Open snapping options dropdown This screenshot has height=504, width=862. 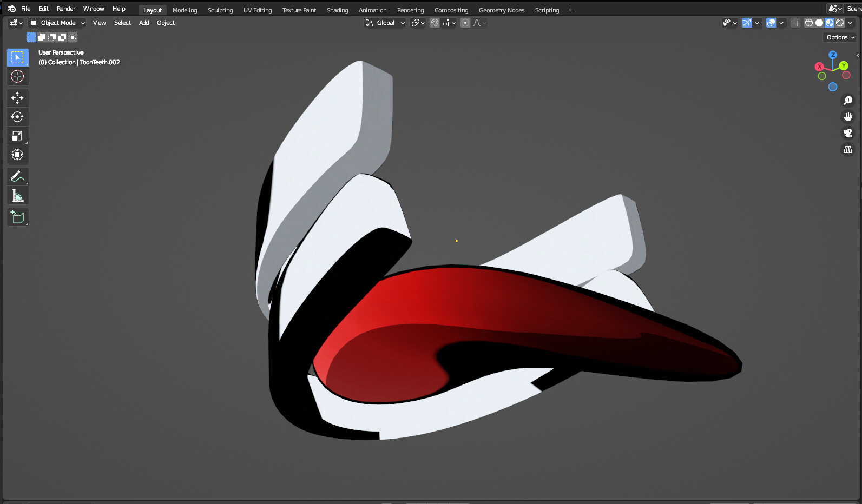point(449,23)
